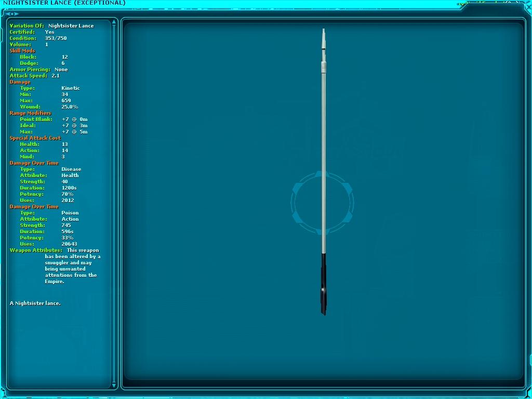Click the stats panel scroll down arrow
The image size is (532, 399).
[114, 385]
